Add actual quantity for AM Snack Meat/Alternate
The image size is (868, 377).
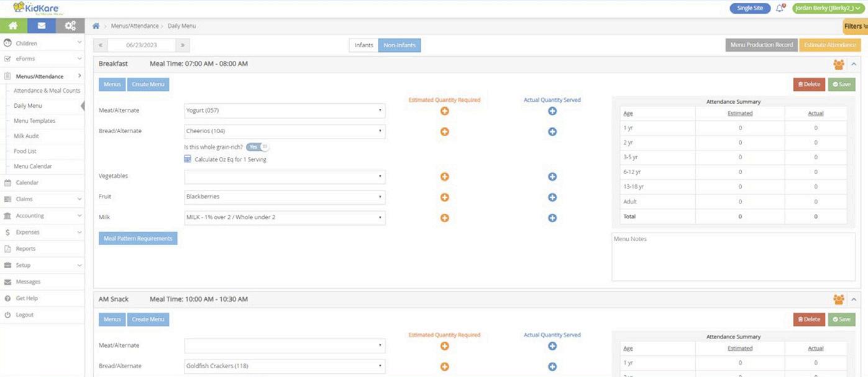pyautogui.click(x=552, y=346)
